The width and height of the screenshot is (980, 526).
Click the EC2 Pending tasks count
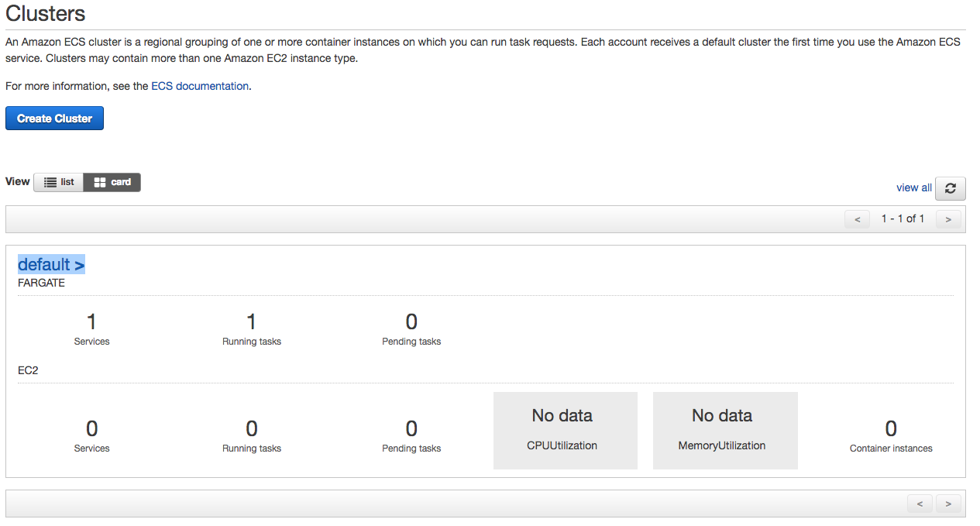pyautogui.click(x=411, y=428)
